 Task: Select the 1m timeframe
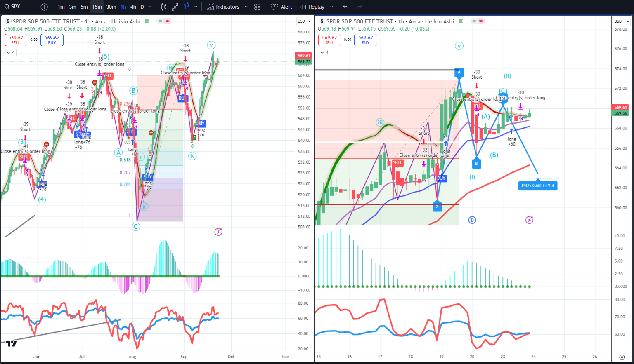[61, 7]
